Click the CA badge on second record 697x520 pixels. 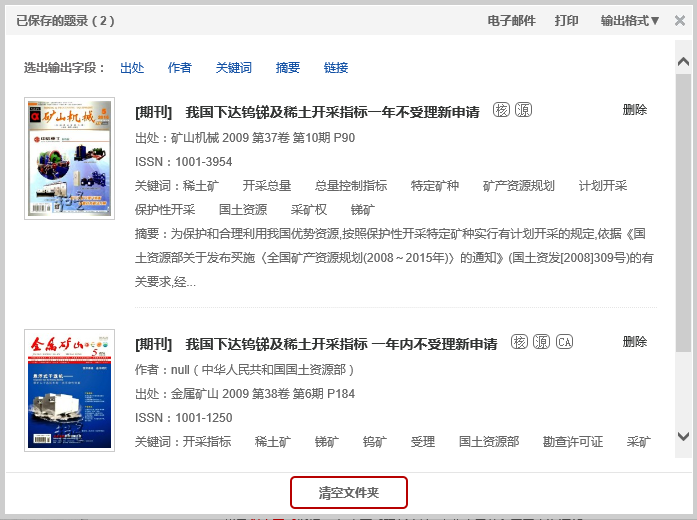[565, 342]
